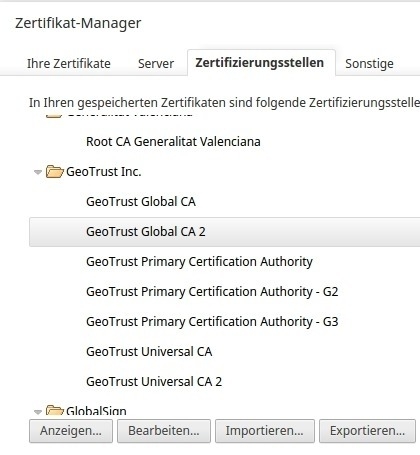The width and height of the screenshot is (420, 455).
Task: Click the GlobalSign folder icon
Action: click(54, 410)
